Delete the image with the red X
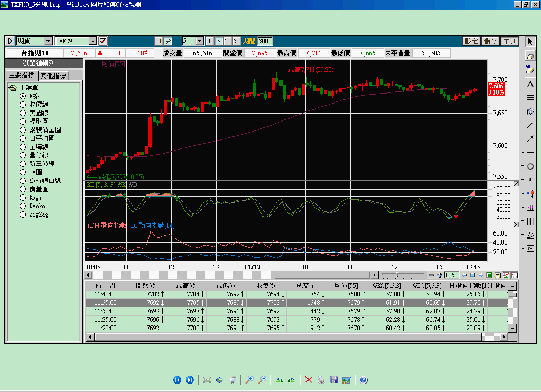Screen dimensions: 541x392 point(309,380)
